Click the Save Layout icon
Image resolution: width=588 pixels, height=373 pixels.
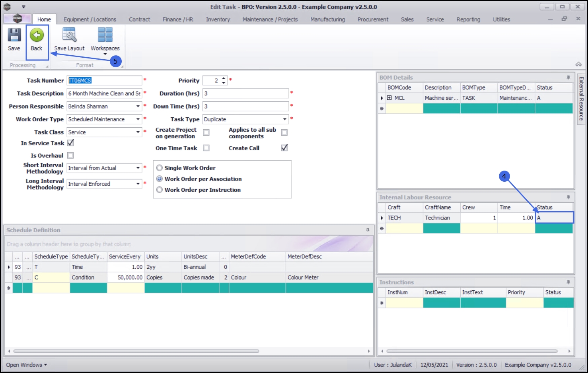[69, 35]
